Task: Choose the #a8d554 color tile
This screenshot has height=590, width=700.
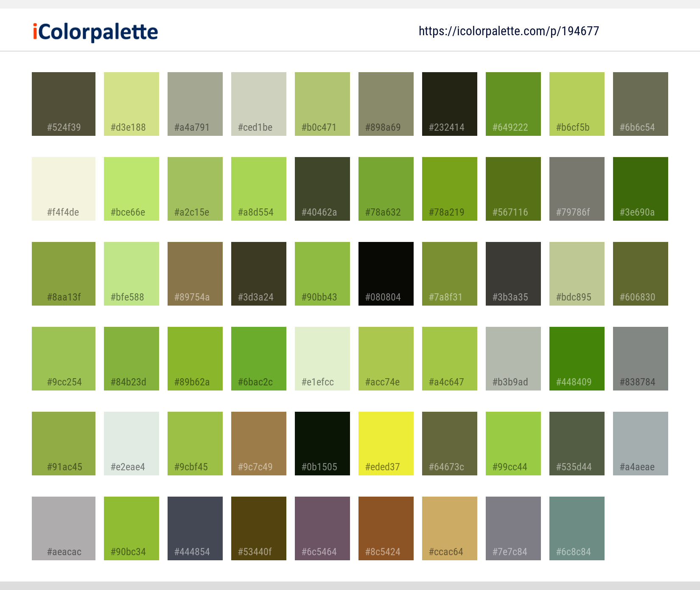Action: pyautogui.click(x=259, y=189)
